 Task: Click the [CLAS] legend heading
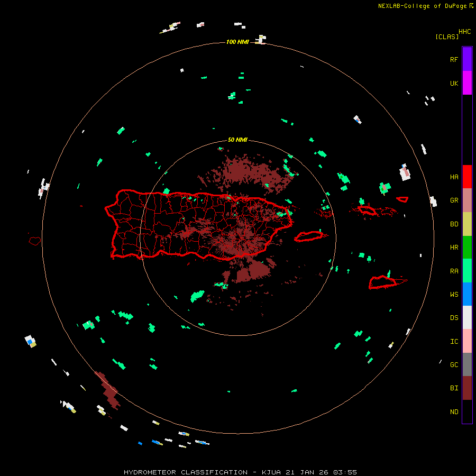coord(447,36)
